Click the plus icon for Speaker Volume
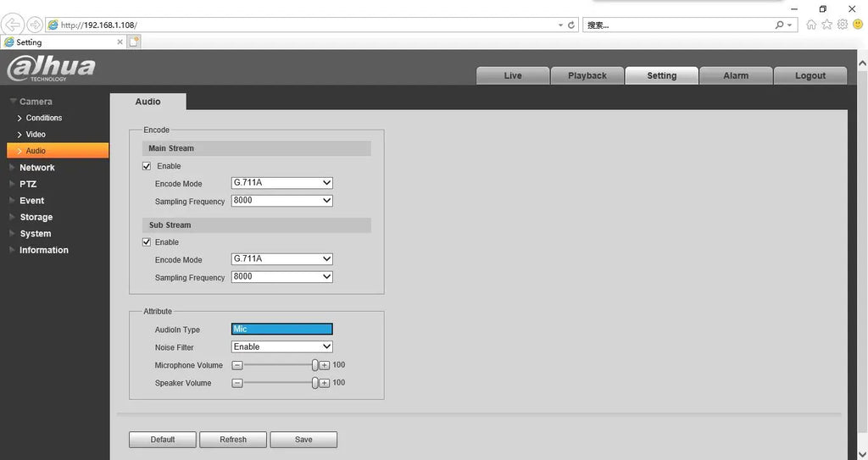The image size is (868, 460). [325, 383]
